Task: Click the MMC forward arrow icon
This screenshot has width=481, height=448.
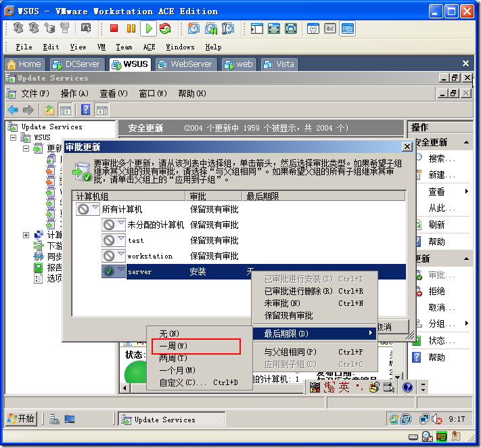Action: click(28, 110)
